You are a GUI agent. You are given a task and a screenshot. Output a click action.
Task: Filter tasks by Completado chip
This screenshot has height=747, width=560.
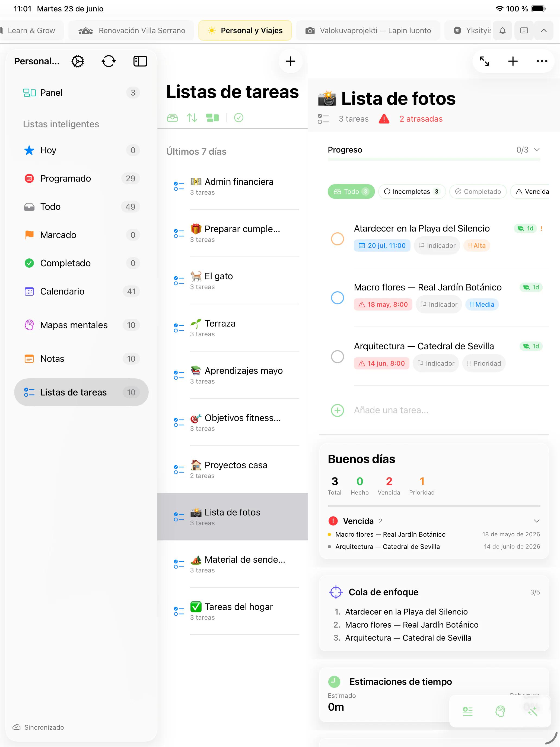478,191
